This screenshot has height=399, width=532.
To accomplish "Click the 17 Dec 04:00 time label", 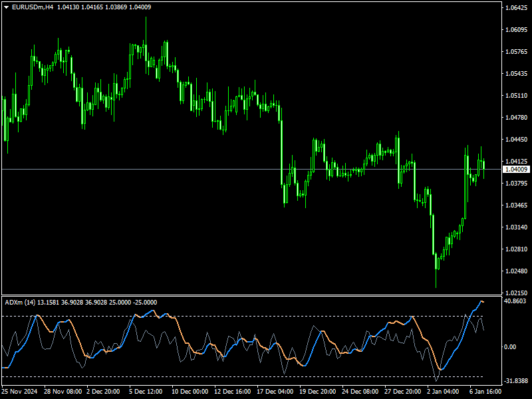I will pos(275,392).
